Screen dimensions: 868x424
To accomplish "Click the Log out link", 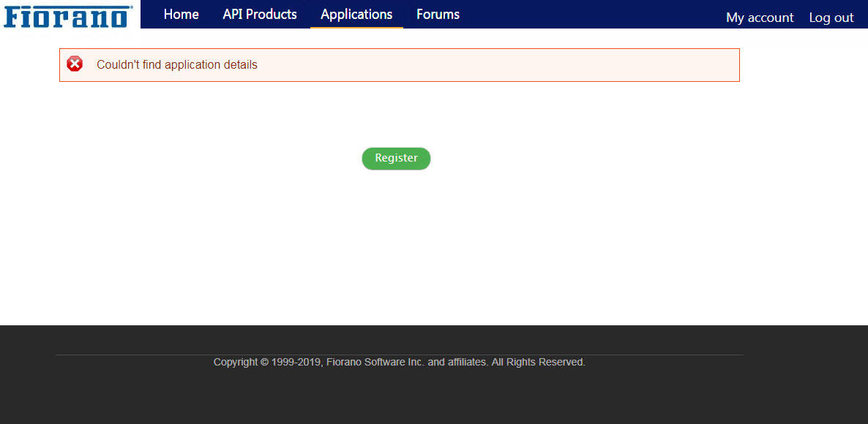I will (831, 18).
